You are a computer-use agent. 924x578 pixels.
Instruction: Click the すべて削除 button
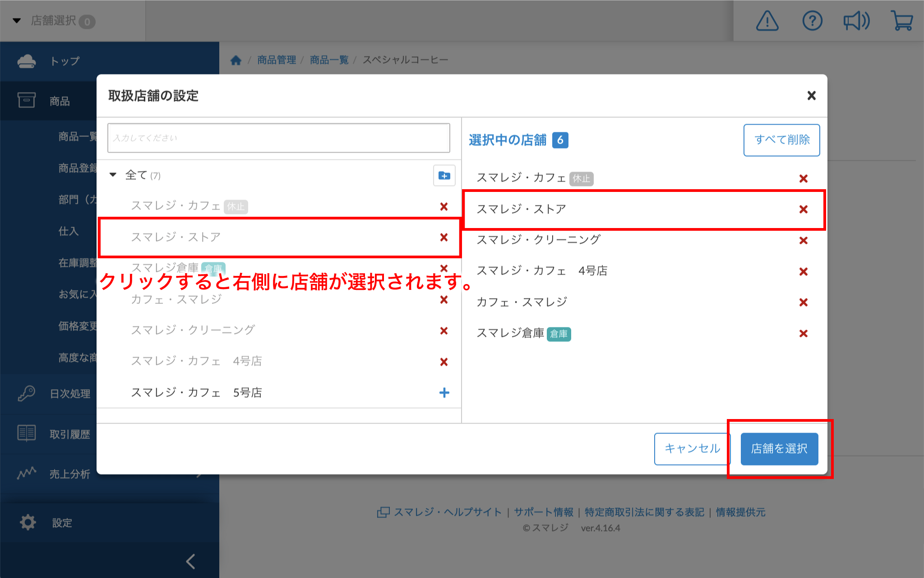coord(782,140)
